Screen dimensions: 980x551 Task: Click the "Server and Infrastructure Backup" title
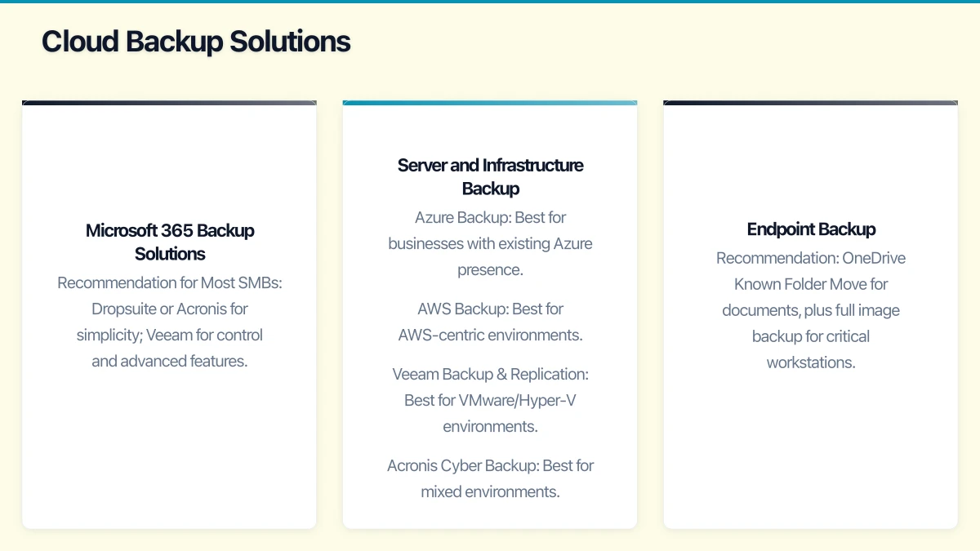pos(490,176)
